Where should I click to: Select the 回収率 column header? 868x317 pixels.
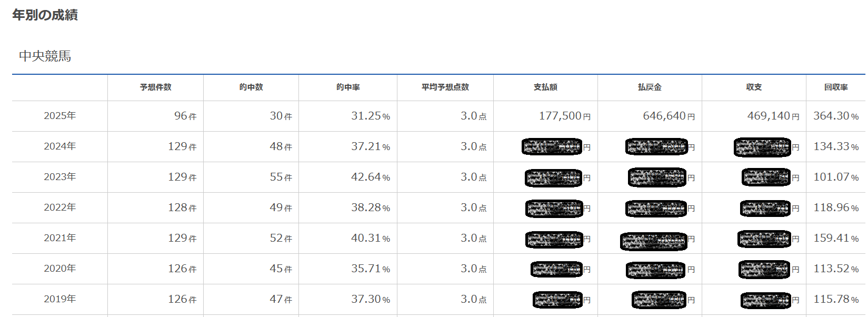pyautogui.click(x=836, y=87)
